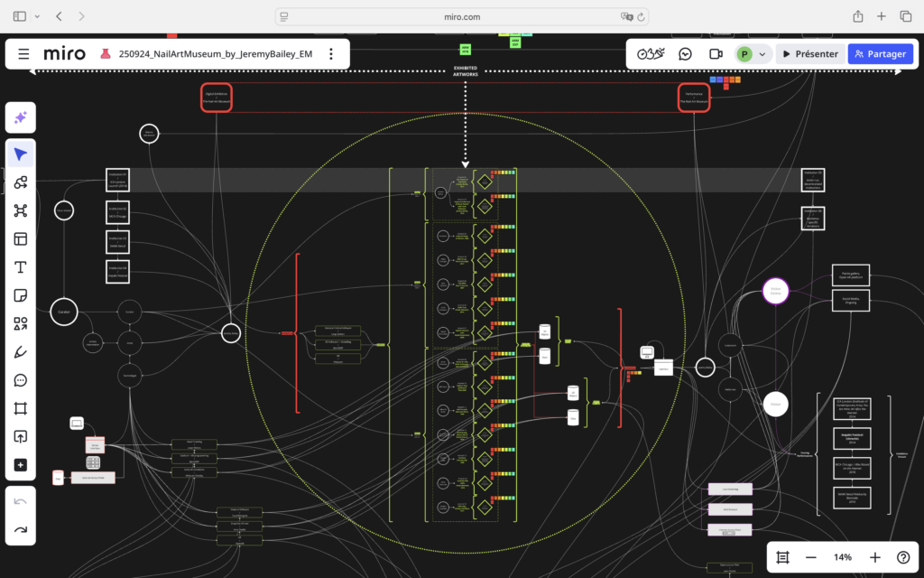Select the Text tool in left toolbar

pyautogui.click(x=20, y=267)
